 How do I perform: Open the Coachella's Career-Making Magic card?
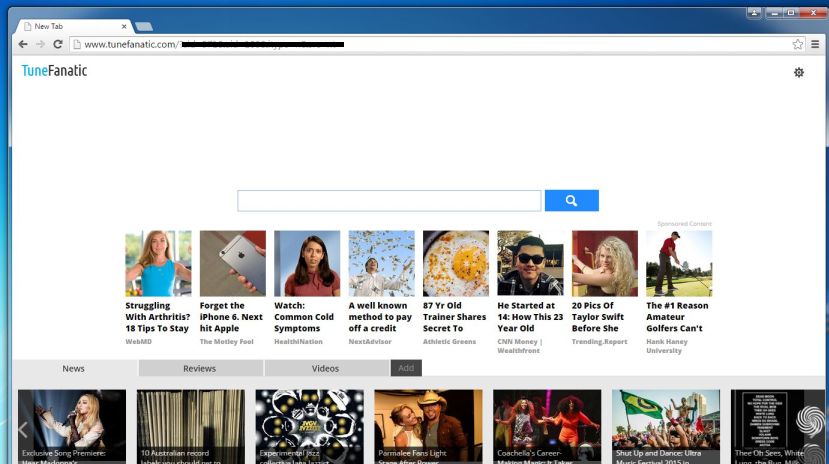547,427
